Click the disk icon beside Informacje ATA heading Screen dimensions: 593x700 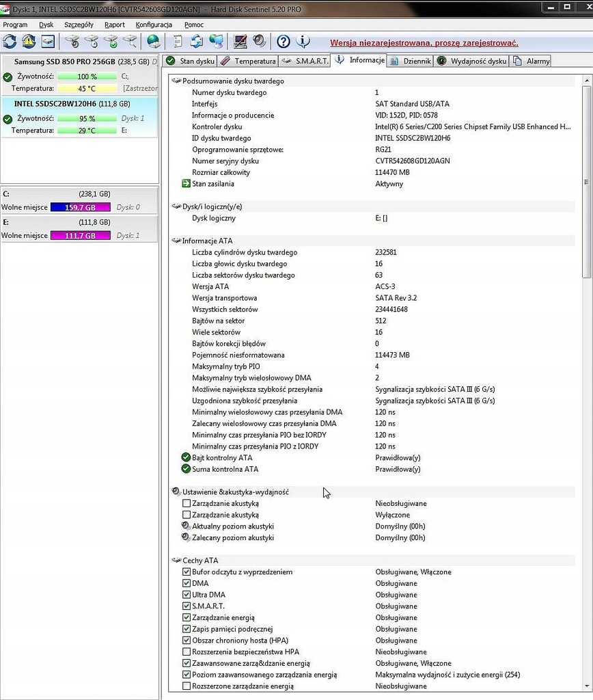click(176, 241)
